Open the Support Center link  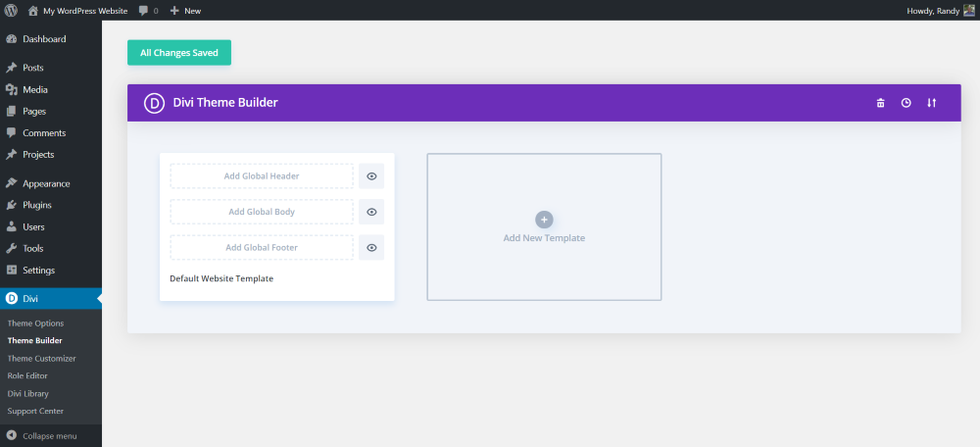35,412
